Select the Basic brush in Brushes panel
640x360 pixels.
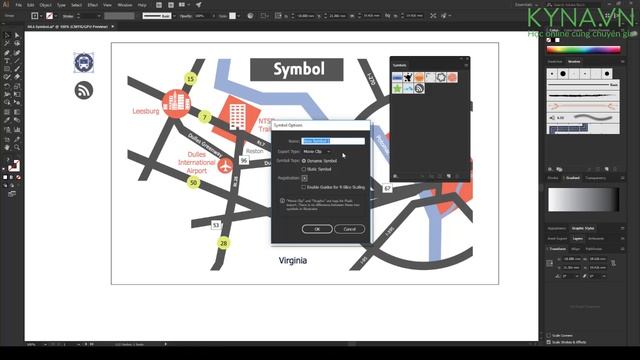583,84
